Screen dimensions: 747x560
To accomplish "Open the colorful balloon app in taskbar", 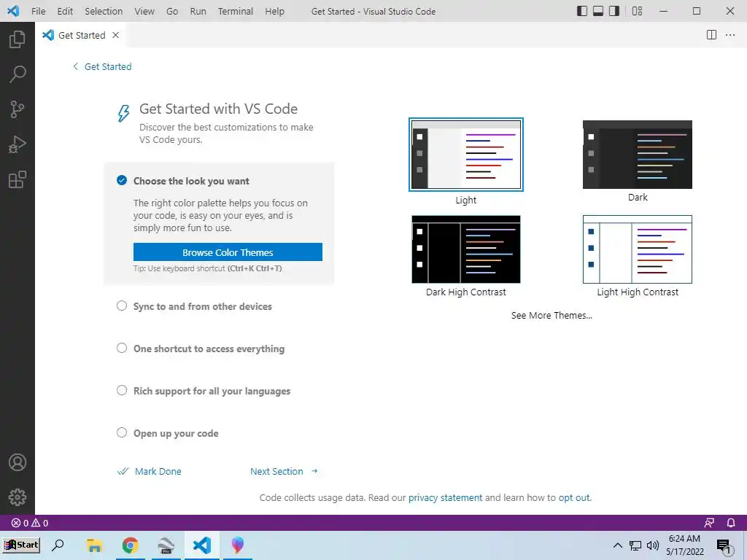I will point(237,545).
